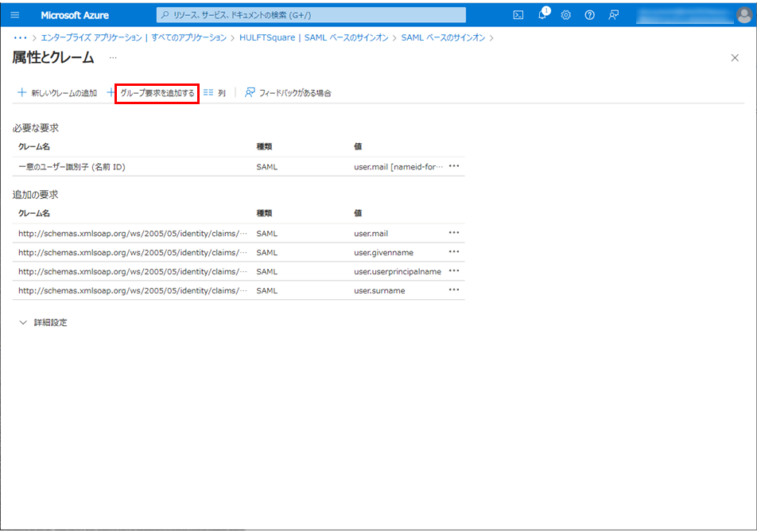This screenshot has width=757, height=532.
Task: Open more options for user.surname claim
Action: 454,290
